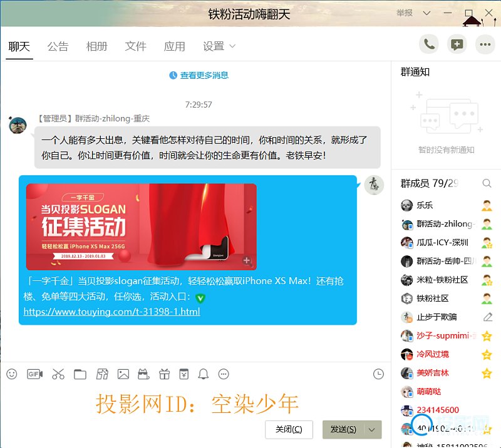The width and height of the screenshot is (501, 448).
Task: Click the sender avatar of 群活动-zhilong-重庆
Action: click(18, 125)
